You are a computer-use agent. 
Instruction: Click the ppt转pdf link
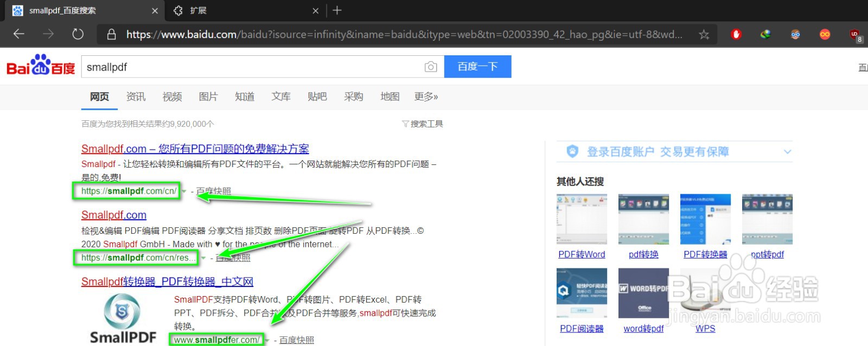[767, 254]
